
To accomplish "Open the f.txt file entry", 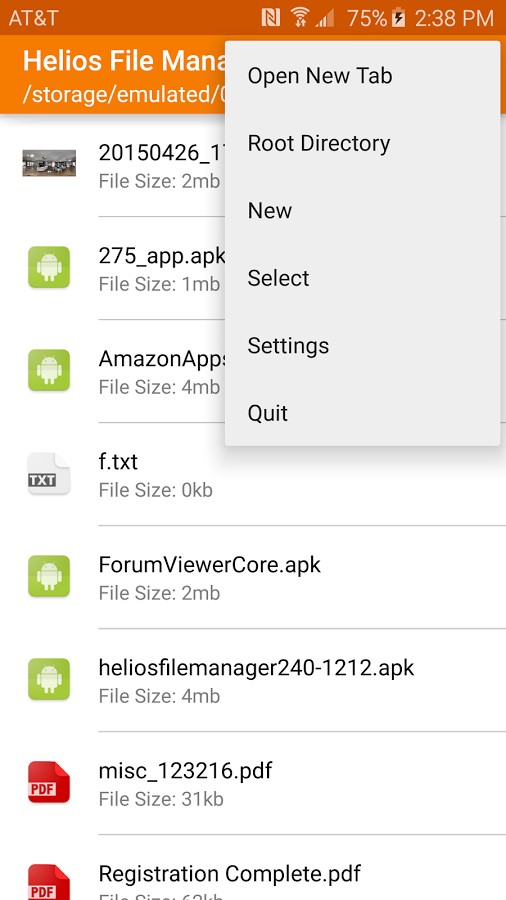I will 253,474.
